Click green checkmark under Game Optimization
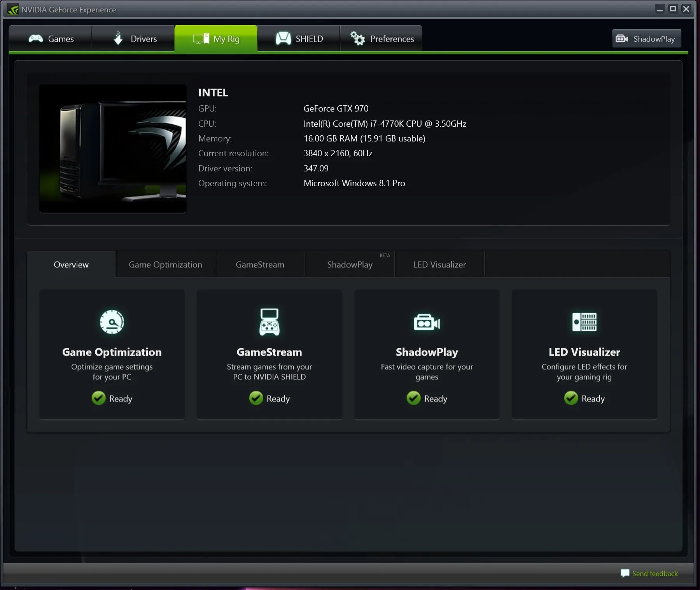Viewport: 700px width, 590px height. [98, 398]
